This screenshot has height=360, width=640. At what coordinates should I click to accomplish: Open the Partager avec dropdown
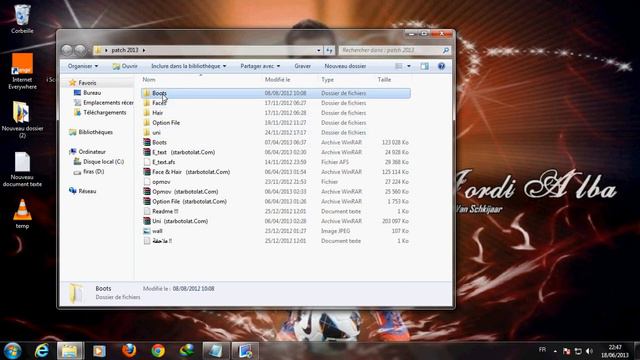coord(260,66)
